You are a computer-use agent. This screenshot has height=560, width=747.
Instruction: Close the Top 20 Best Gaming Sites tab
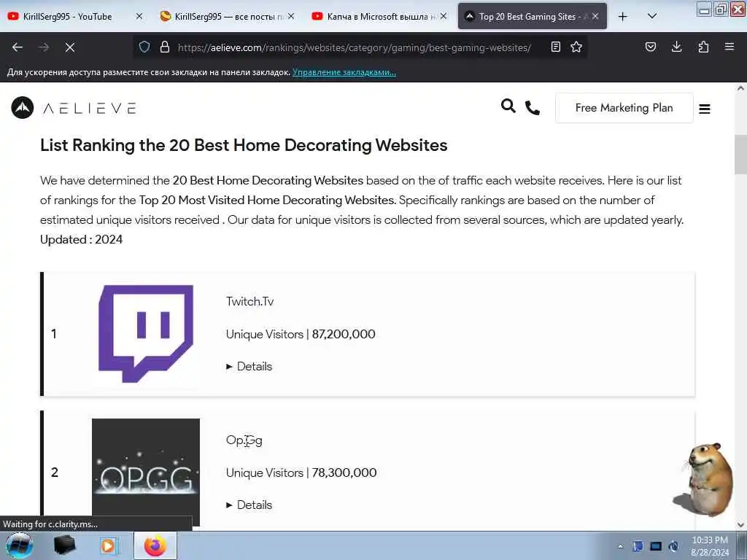[x=595, y=17]
